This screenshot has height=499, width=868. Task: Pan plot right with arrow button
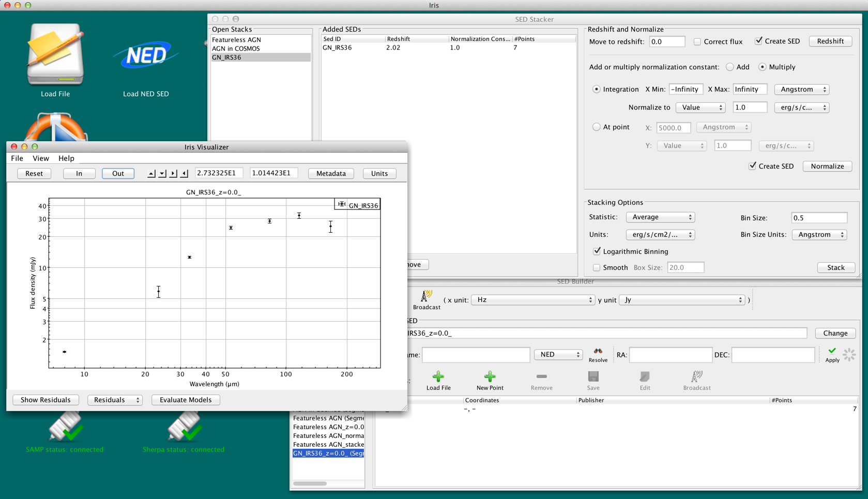pos(173,173)
